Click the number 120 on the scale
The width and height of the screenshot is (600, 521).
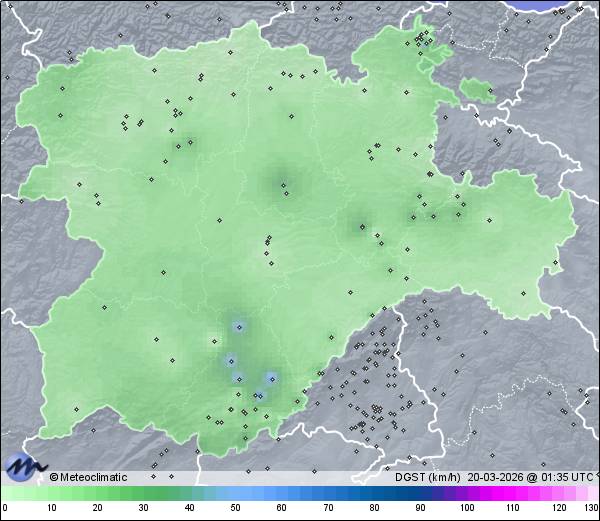(558, 509)
